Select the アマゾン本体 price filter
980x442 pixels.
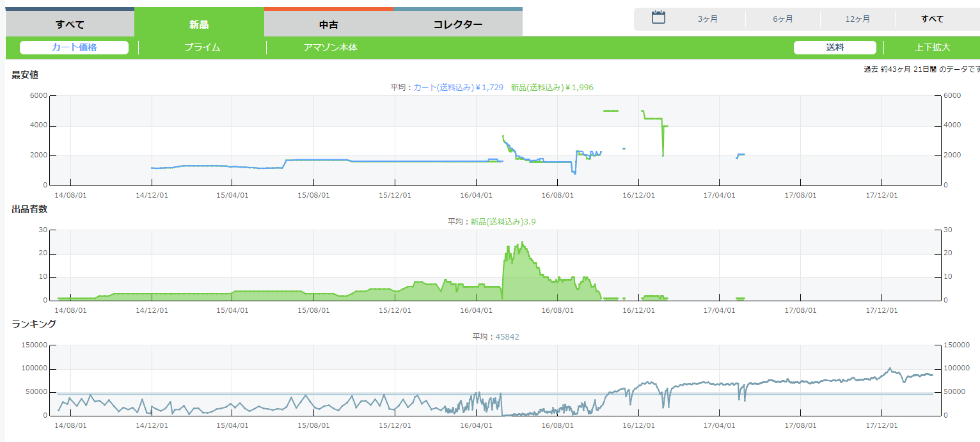point(330,47)
